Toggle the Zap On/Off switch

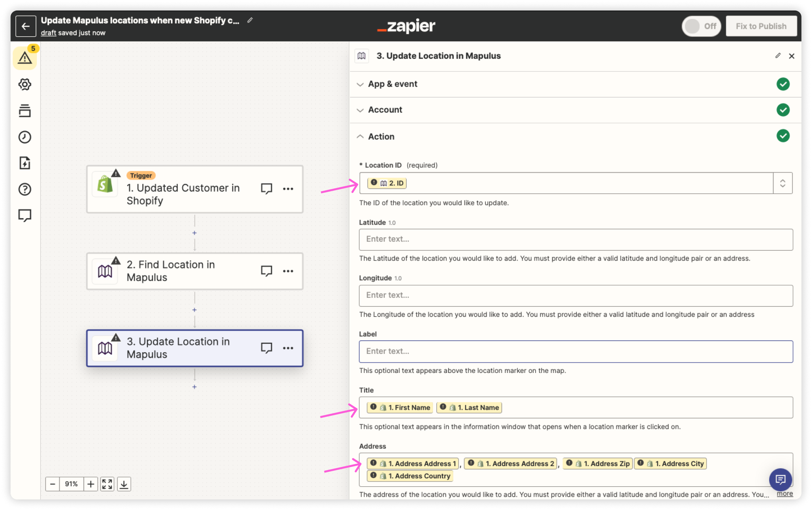click(x=701, y=26)
